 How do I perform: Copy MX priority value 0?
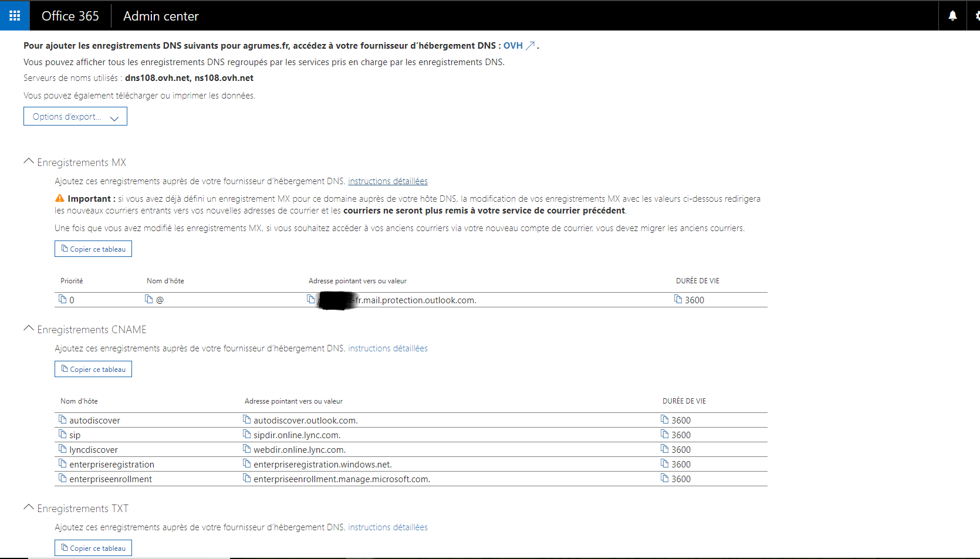[62, 299]
